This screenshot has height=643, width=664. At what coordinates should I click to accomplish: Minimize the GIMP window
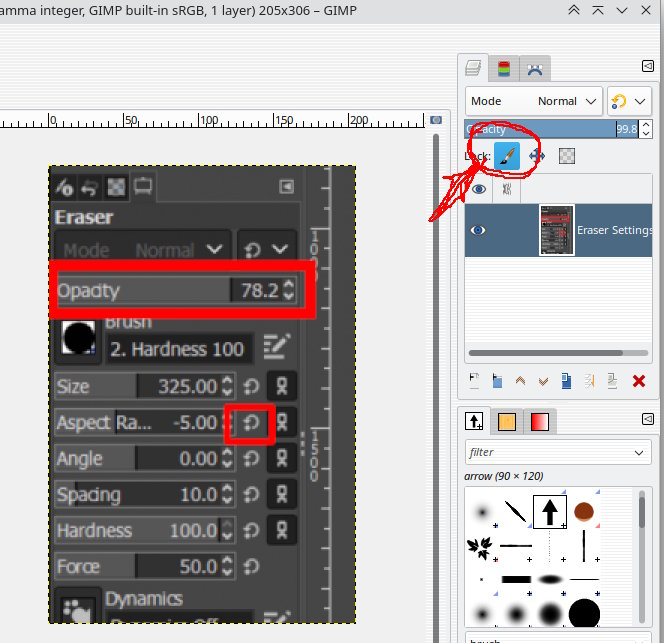coord(622,10)
